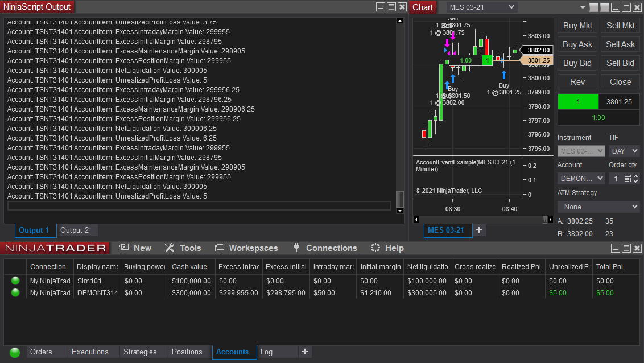Open the chart instrument selector MES 03-21
This screenshot has height=363, width=644.
(481, 7)
